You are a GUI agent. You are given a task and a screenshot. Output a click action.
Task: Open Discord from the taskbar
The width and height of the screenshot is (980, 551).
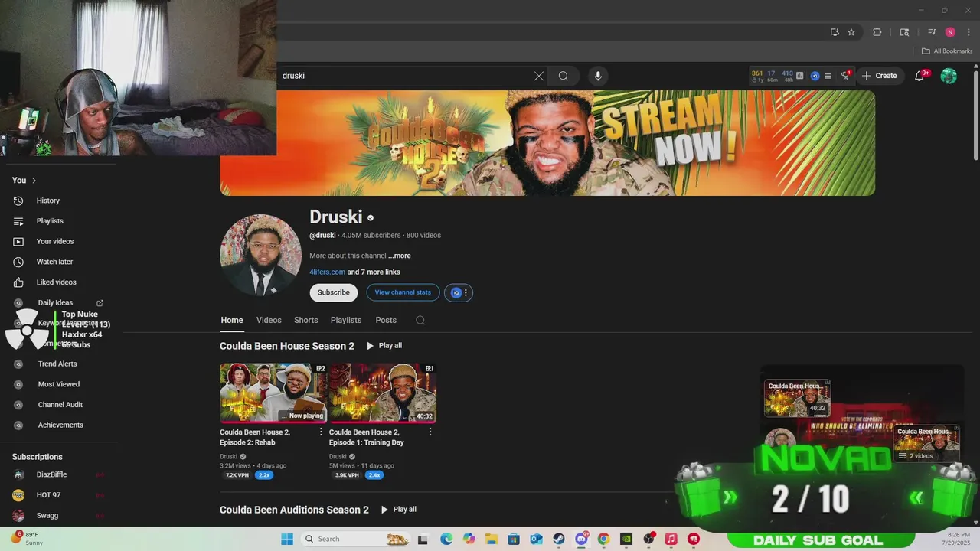coord(582,539)
